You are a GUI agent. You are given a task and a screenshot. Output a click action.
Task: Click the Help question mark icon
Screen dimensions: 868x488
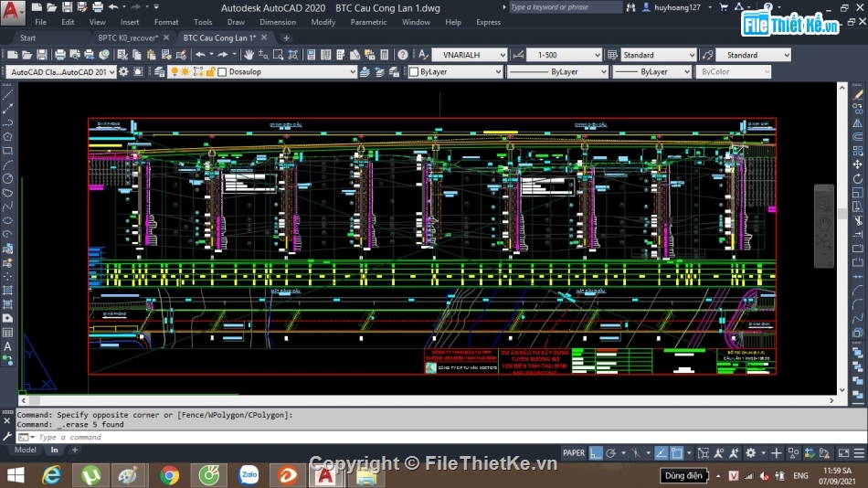pos(403,55)
